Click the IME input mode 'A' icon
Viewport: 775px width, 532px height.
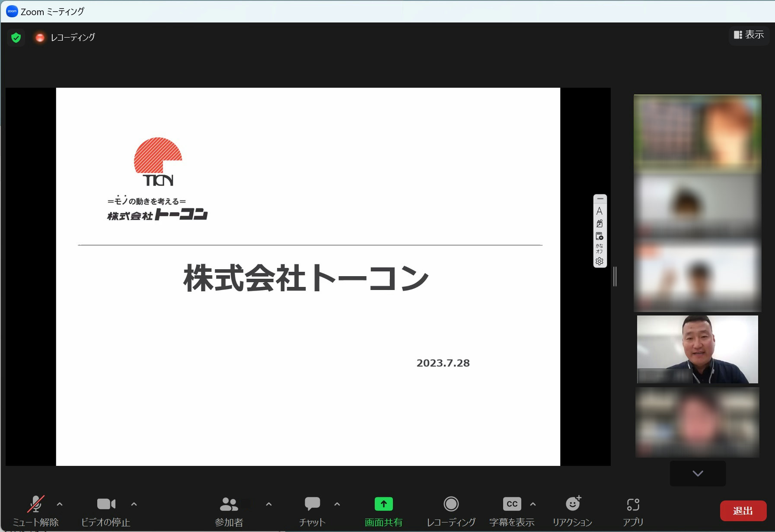point(600,211)
